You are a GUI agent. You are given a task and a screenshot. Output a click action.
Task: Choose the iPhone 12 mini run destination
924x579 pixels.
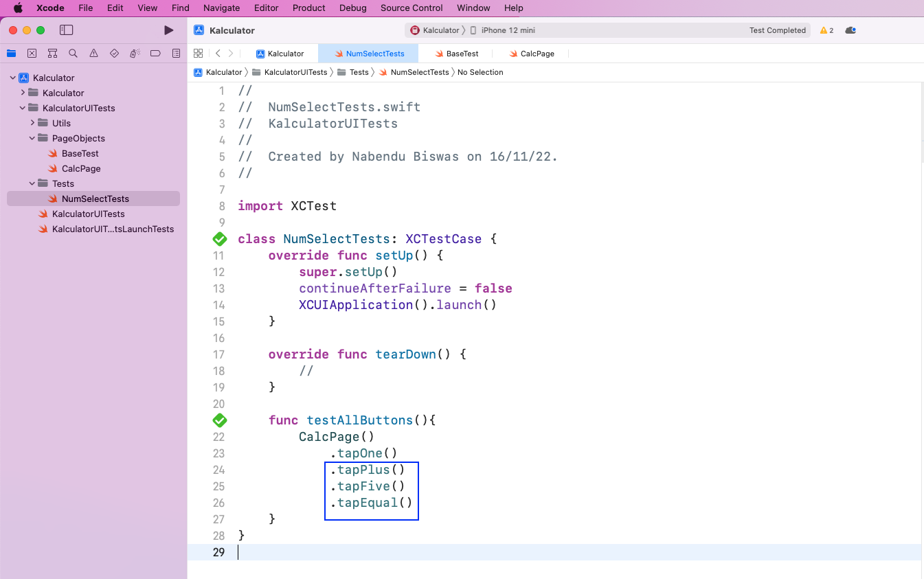pos(502,30)
